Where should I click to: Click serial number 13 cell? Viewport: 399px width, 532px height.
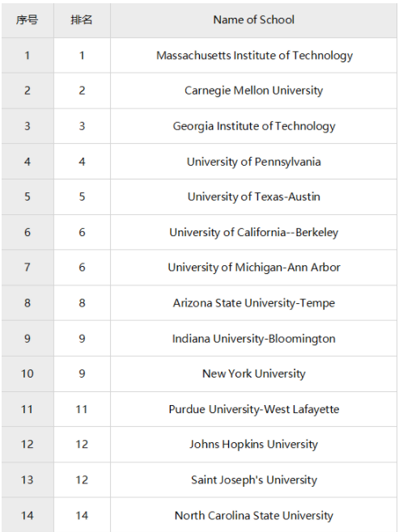[28, 480]
